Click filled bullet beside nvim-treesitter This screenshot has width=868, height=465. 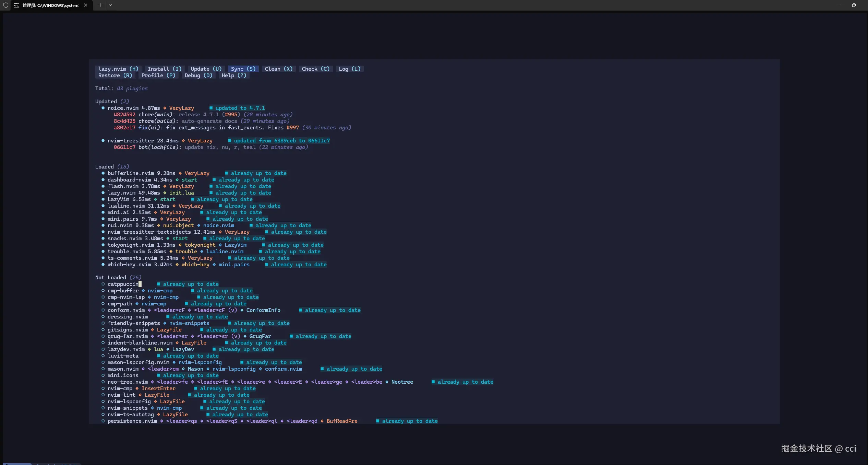coord(103,141)
